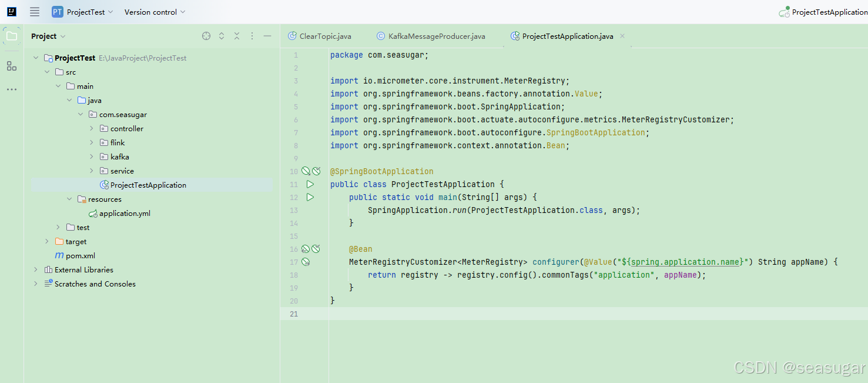This screenshot has height=383, width=868.
Task: Expand the test folder
Action: coord(58,228)
